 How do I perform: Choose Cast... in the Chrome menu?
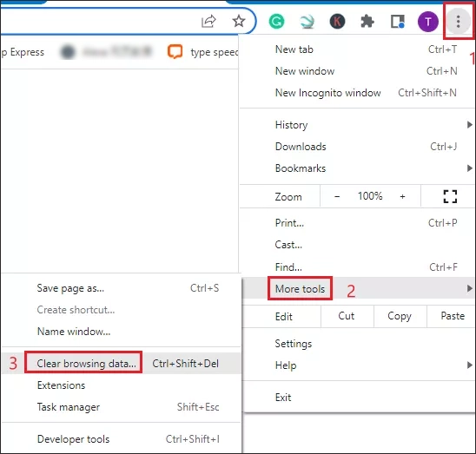tap(357, 245)
